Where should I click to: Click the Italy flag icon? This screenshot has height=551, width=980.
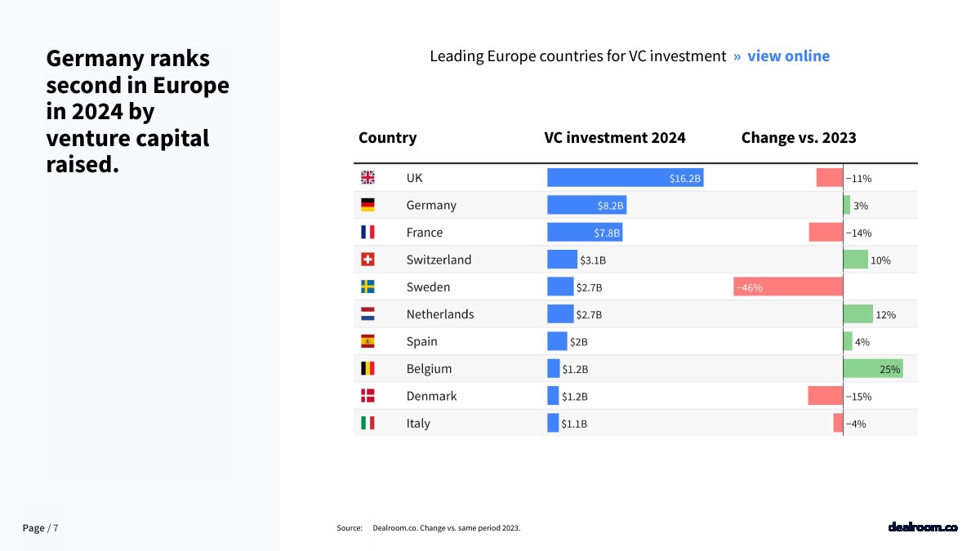tap(367, 423)
